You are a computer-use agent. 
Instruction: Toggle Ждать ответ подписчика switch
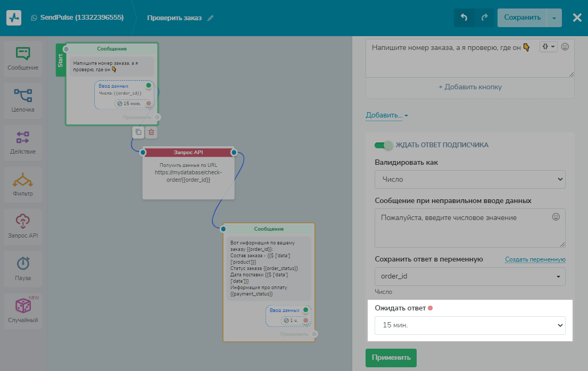click(x=383, y=145)
